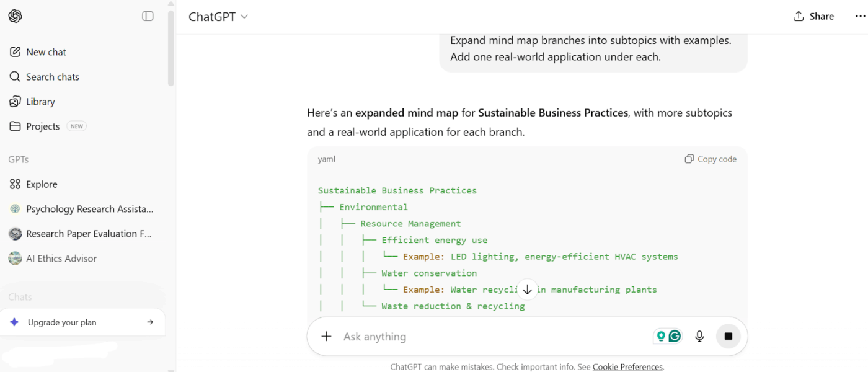Image resolution: width=868 pixels, height=372 pixels.
Task: Click the microphone dictation icon
Action: (x=699, y=337)
